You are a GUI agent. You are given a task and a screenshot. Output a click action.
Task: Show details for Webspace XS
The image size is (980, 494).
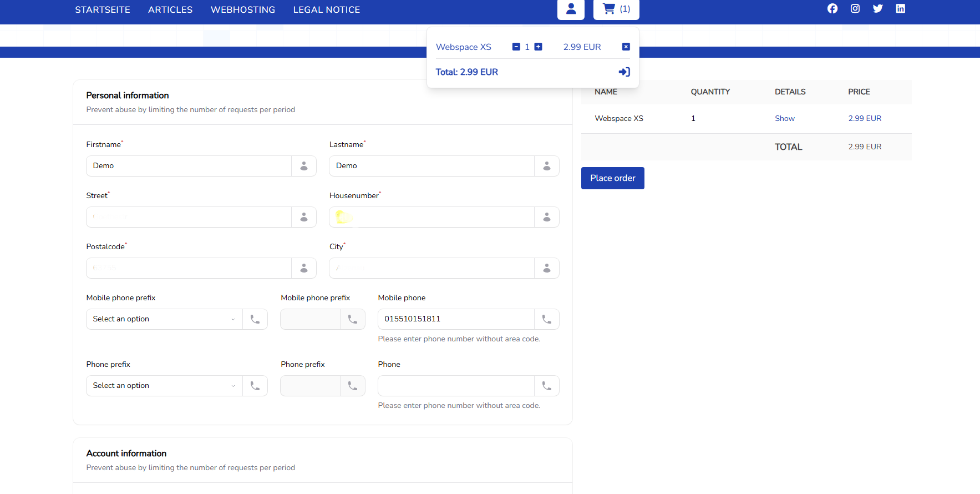pyautogui.click(x=784, y=118)
